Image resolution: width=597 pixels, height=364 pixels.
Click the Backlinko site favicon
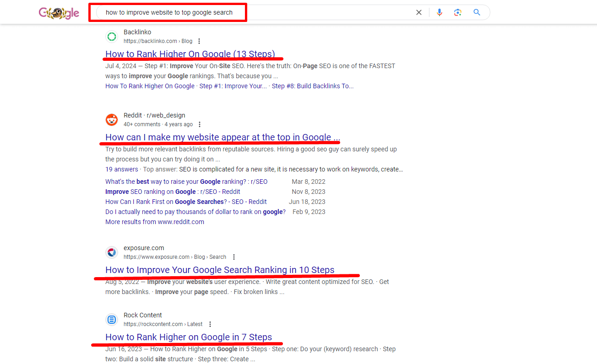click(x=112, y=37)
